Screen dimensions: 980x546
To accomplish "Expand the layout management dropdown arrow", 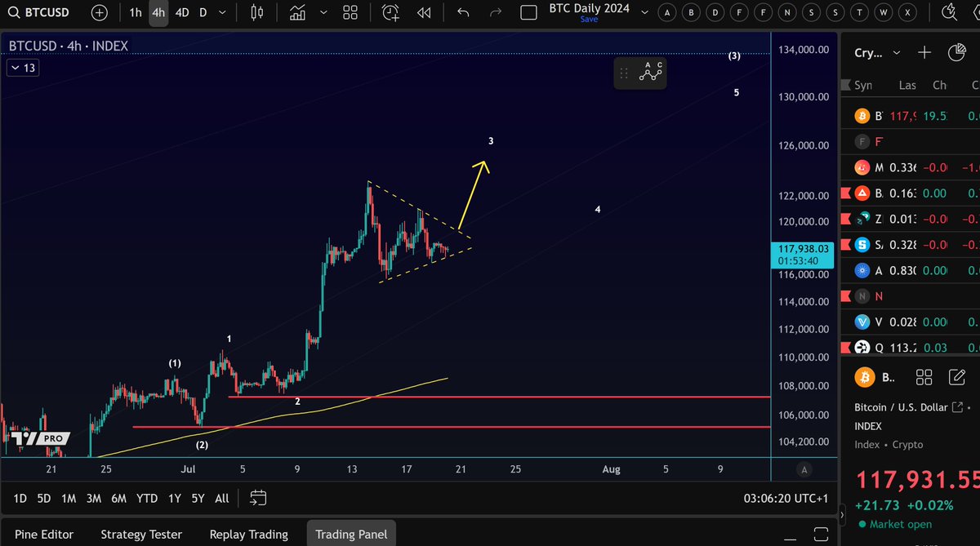I will 645,13.
